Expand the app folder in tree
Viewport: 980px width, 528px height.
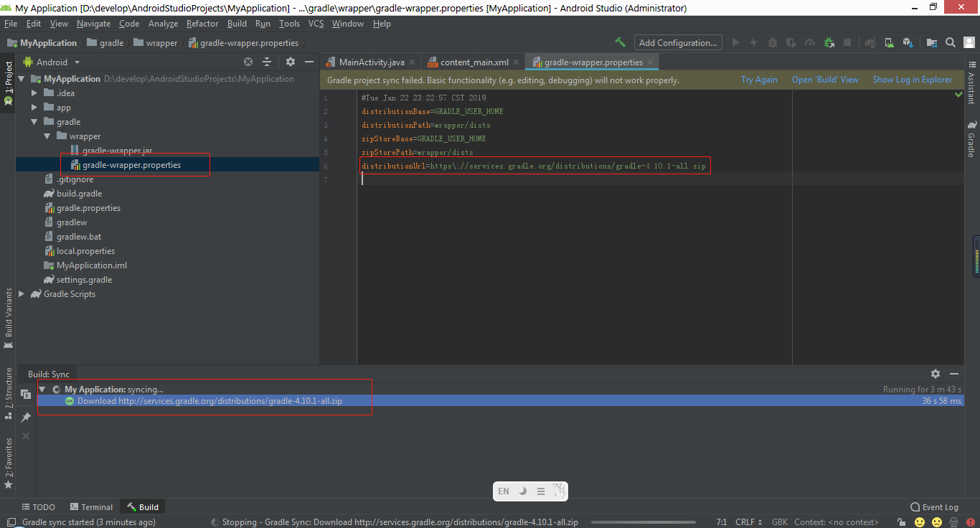[x=34, y=108]
